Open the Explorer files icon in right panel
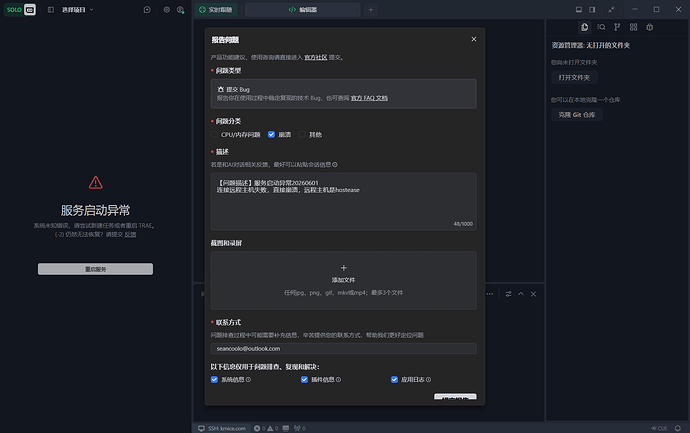This screenshot has height=433, width=690. click(x=584, y=27)
